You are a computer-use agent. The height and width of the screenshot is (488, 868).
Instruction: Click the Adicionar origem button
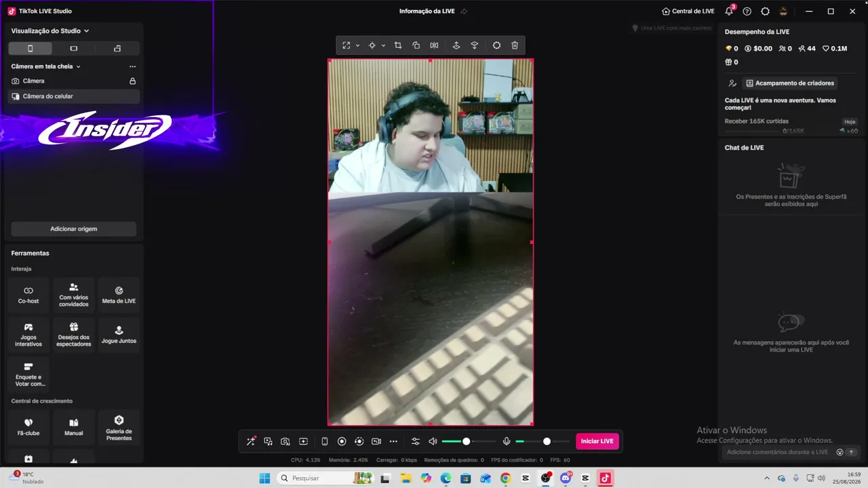(74, 229)
